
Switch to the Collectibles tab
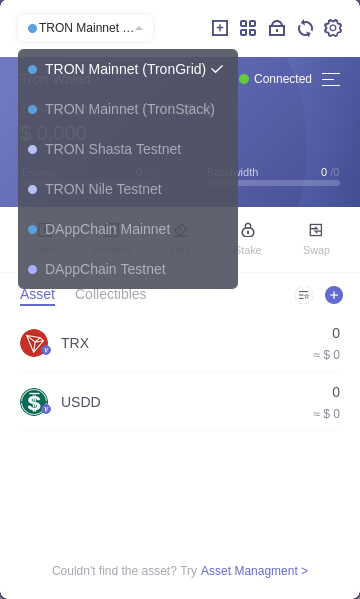pyautogui.click(x=110, y=294)
